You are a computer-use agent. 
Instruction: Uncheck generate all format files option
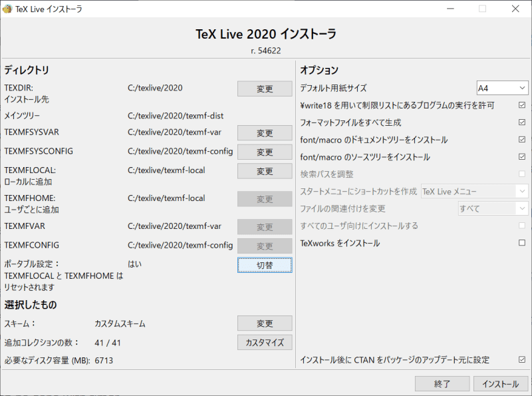click(x=521, y=122)
